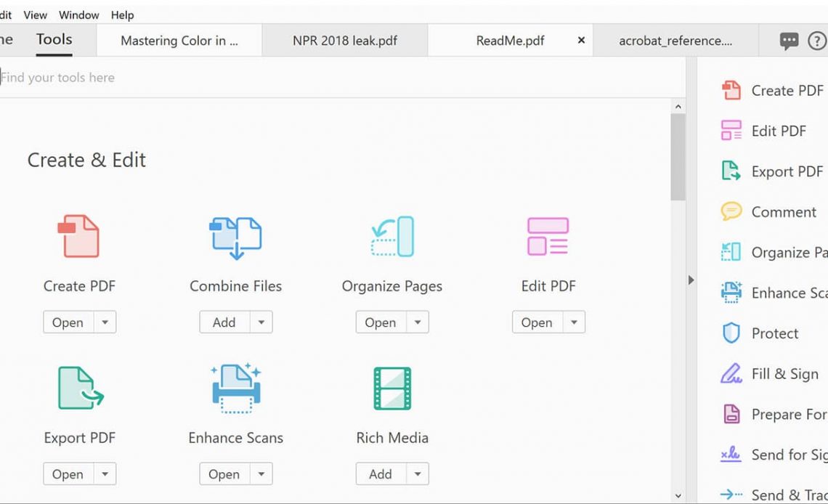
Task: Switch to NPR 2018 leak.pdf tab
Action: click(x=345, y=41)
